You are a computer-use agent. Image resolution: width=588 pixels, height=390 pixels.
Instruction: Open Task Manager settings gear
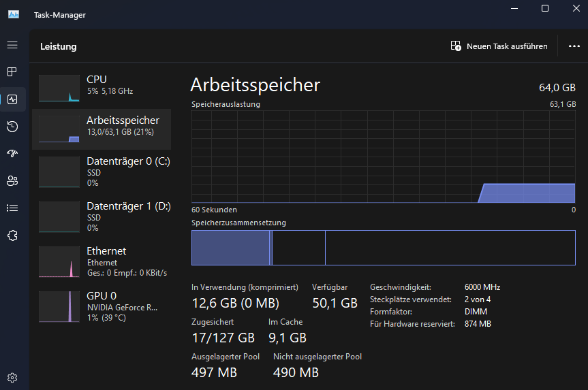tap(12, 378)
